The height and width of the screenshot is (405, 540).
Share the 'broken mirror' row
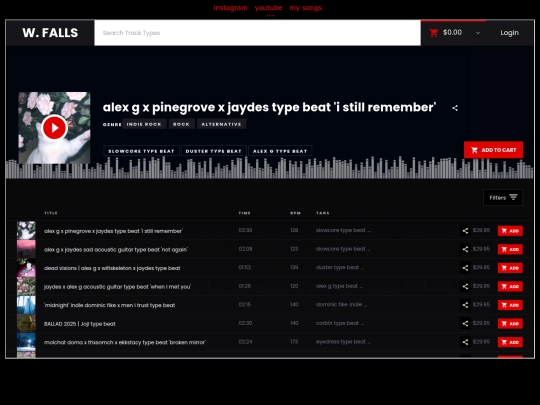tap(465, 342)
